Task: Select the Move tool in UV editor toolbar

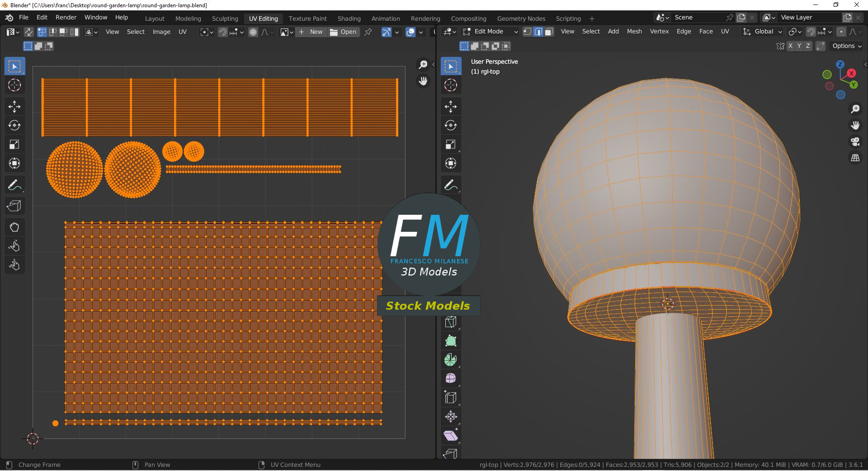Action: tap(14, 107)
